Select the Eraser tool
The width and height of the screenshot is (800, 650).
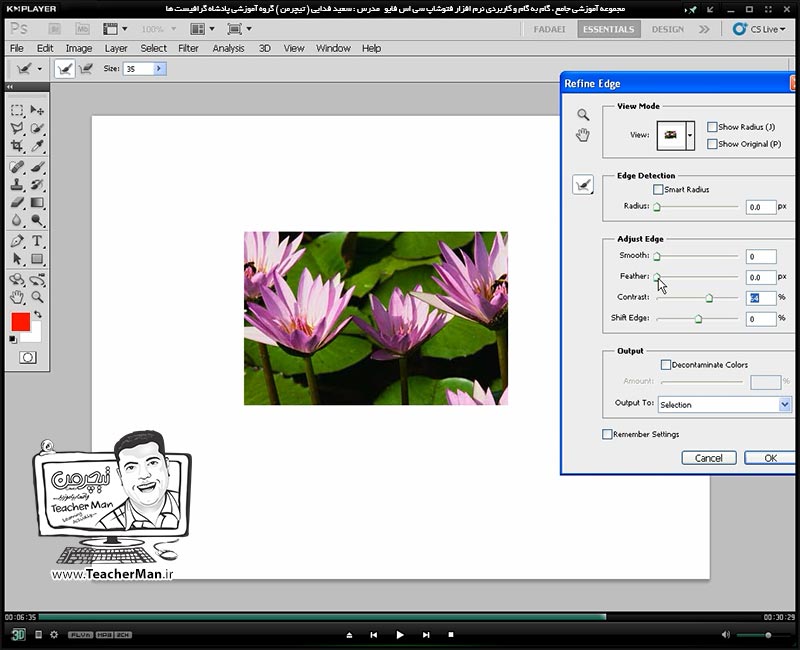click(17, 203)
